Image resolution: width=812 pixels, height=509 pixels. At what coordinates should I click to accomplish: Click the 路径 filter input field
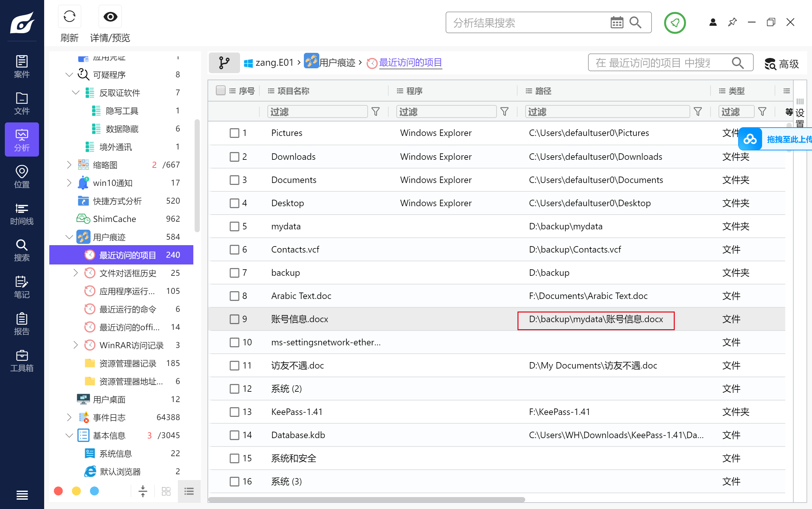click(607, 111)
